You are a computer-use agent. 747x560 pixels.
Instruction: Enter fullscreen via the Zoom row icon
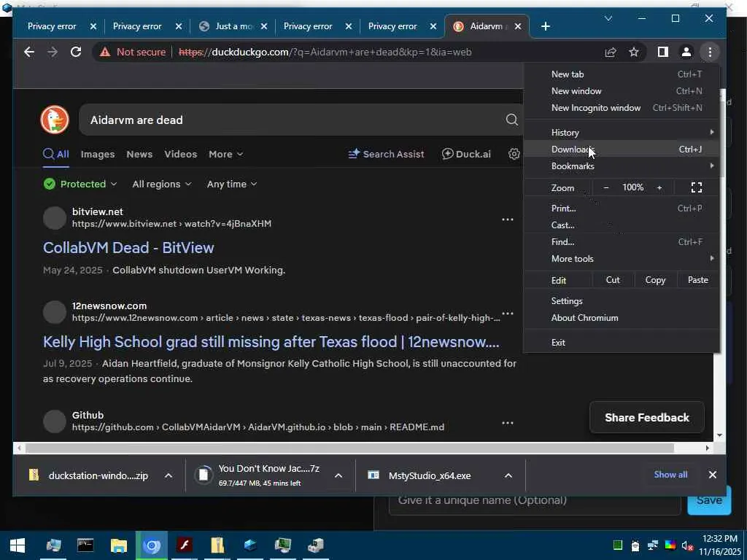pyautogui.click(x=697, y=187)
